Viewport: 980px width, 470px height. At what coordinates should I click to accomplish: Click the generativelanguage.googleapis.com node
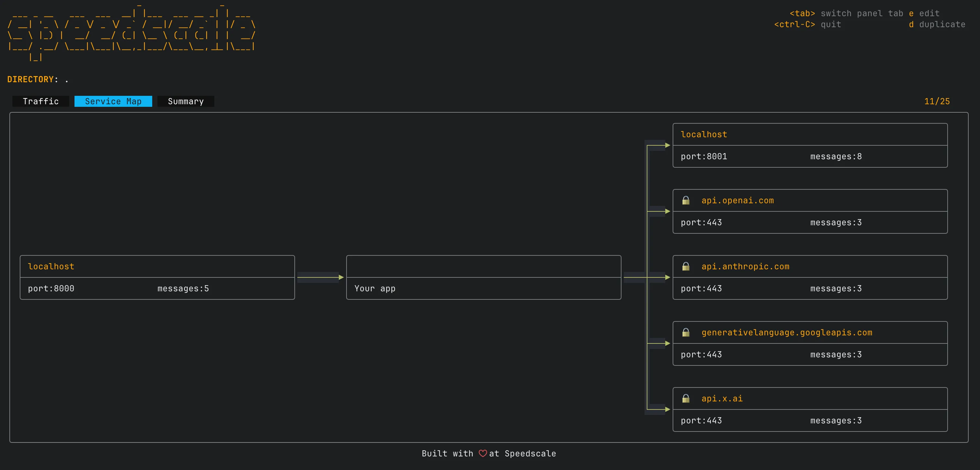click(810, 343)
